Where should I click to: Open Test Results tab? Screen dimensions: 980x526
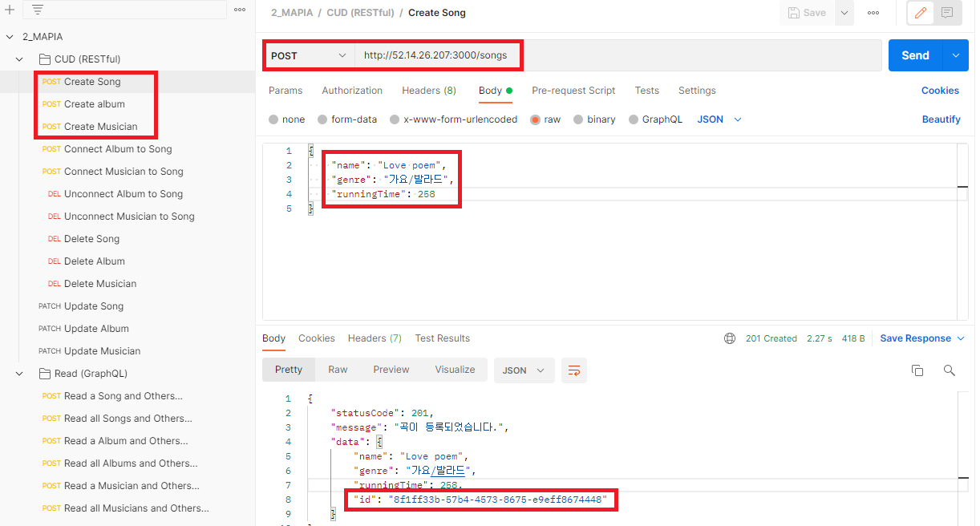(x=443, y=338)
